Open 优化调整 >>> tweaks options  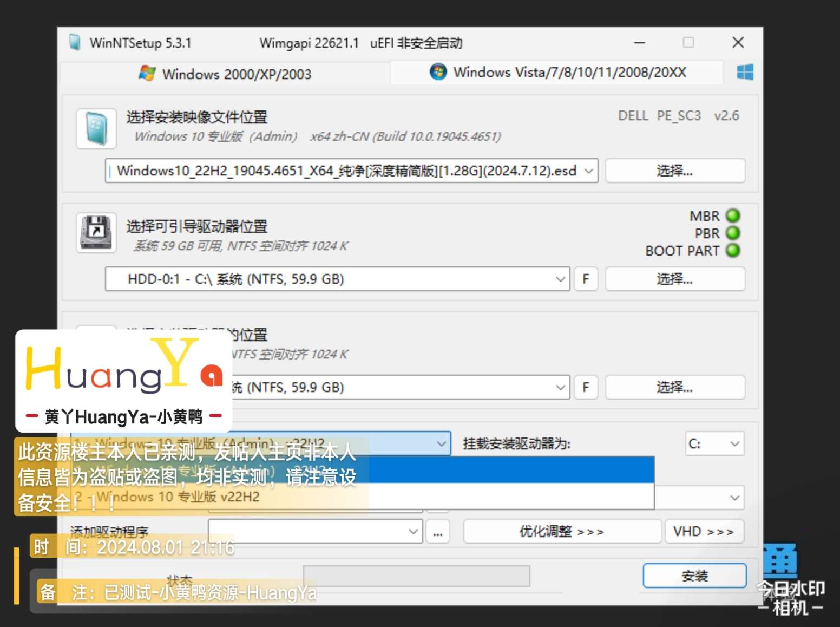(x=562, y=532)
